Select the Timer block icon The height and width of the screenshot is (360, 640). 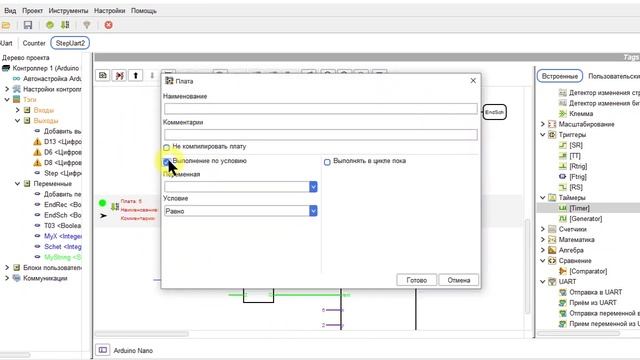tap(562, 208)
